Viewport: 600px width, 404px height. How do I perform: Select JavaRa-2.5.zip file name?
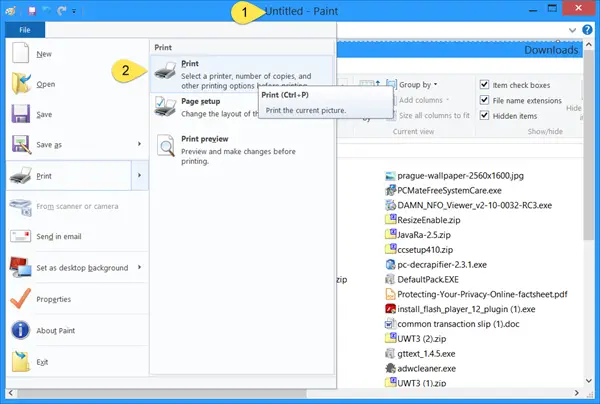click(x=424, y=235)
